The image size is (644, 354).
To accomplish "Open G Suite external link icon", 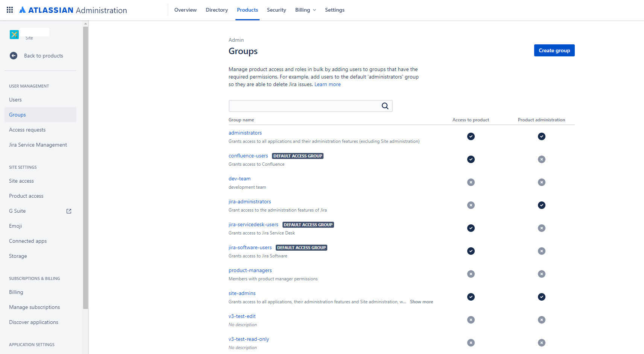I will [x=69, y=211].
